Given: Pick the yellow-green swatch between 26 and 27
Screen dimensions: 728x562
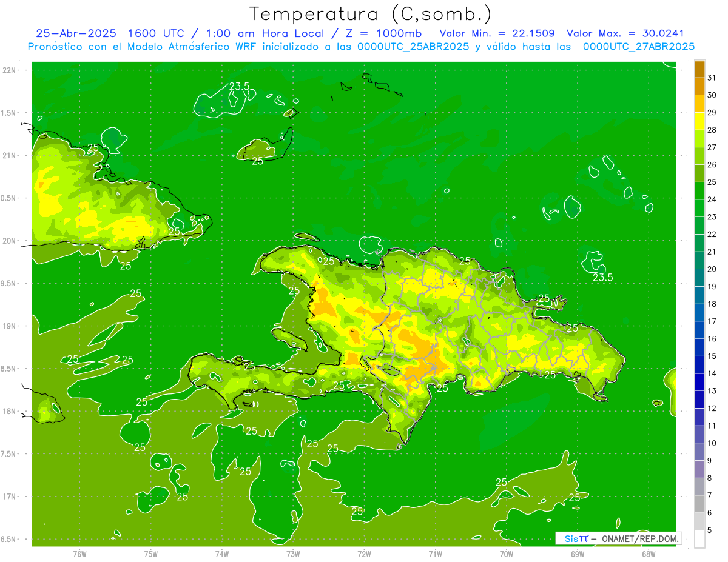Looking at the screenshot, I should tap(699, 156).
